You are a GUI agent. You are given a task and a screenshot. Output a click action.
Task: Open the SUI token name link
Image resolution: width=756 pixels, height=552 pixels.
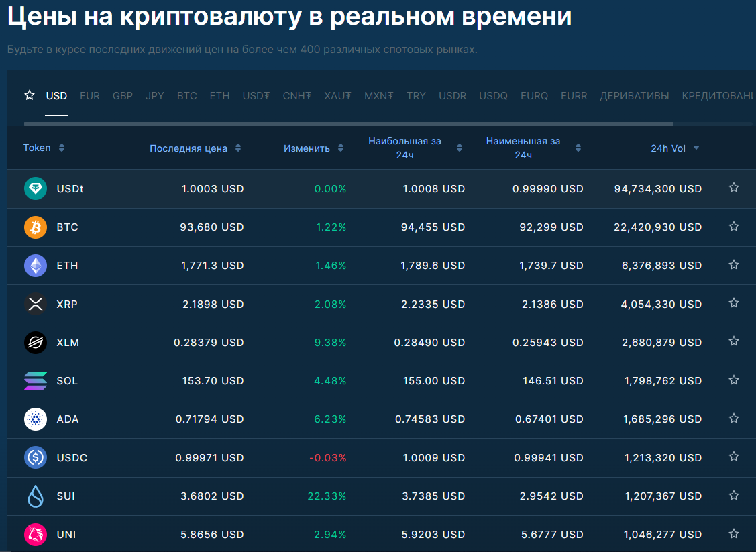point(66,496)
